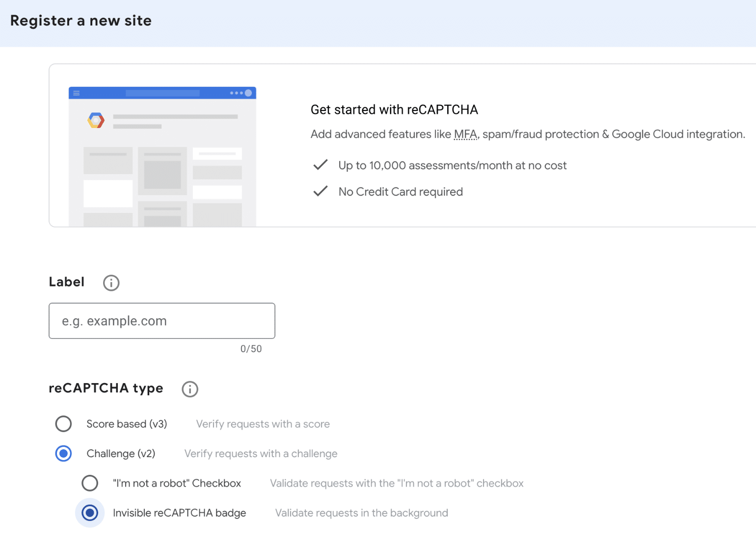Click the "reCAPTCHA type" section heading
Viewport: 756px width, 542px height.
coord(106,388)
